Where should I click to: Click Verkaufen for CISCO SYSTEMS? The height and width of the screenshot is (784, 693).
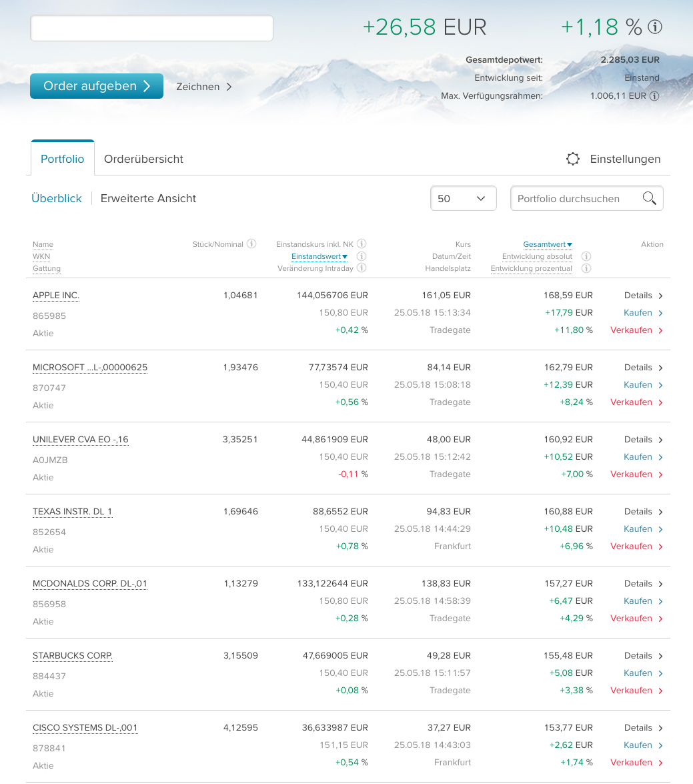(x=631, y=762)
